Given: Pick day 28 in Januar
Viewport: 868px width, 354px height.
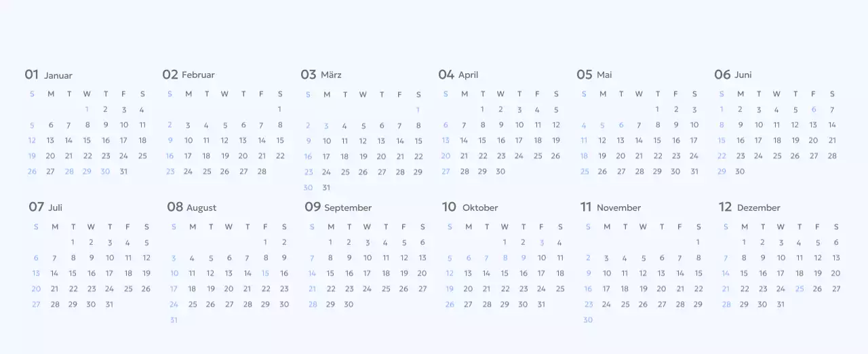Looking at the screenshot, I should 69,172.
